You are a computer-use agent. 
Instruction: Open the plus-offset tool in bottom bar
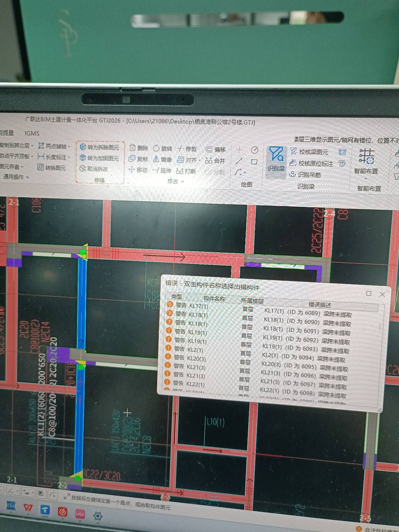click(x=28, y=492)
